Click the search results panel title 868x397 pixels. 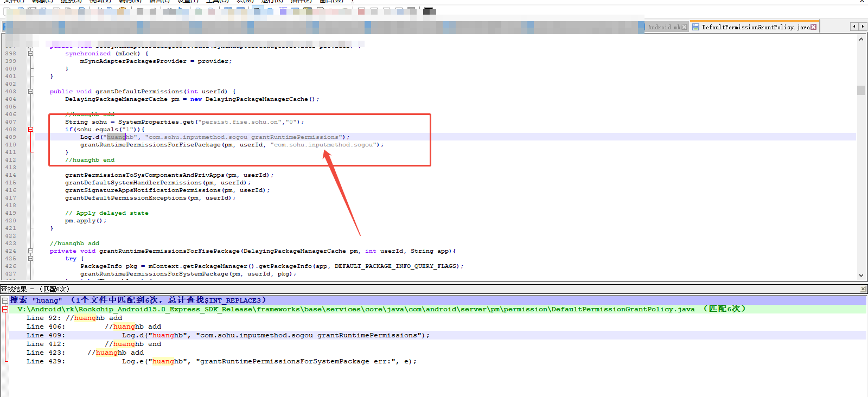point(35,289)
